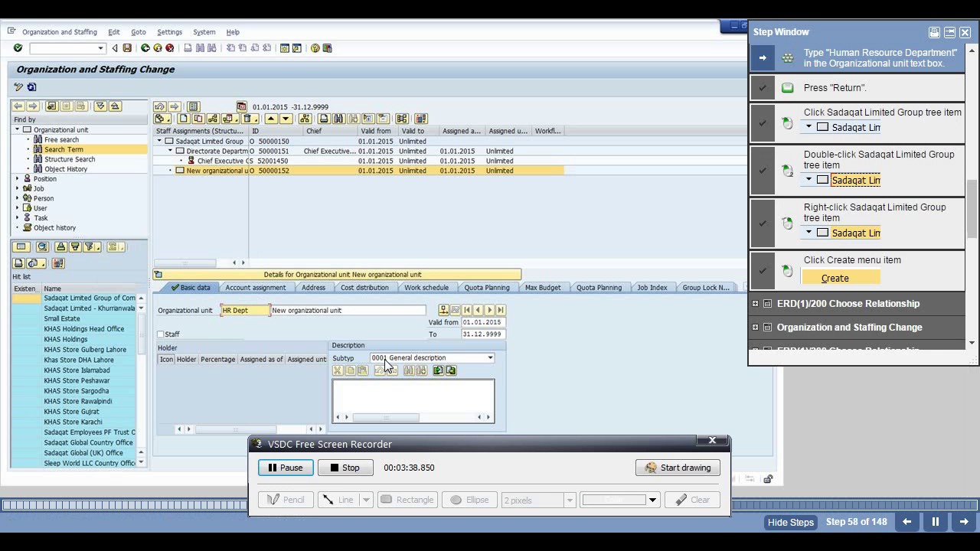
Task: Open the pixel width dropdown in recorder
Action: (569, 500)
